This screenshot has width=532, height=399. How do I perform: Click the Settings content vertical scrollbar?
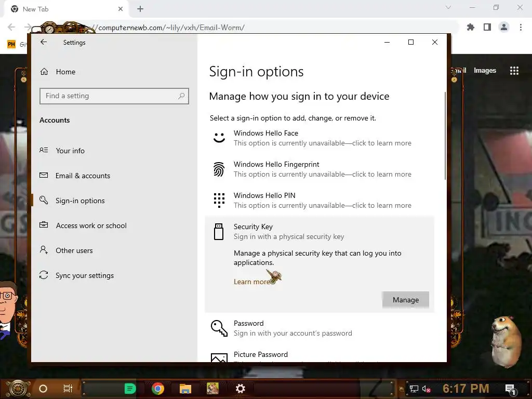click(445, 136)
